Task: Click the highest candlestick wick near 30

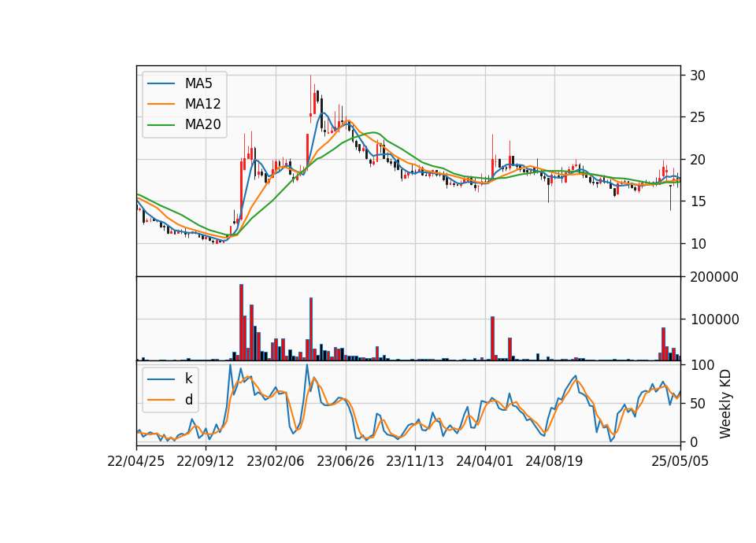Action: click(311, 96)
